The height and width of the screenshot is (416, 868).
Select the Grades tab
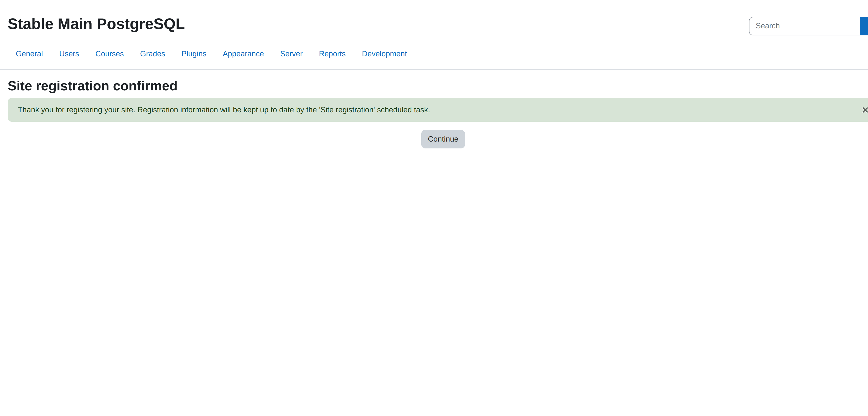(x=153, y=54)
